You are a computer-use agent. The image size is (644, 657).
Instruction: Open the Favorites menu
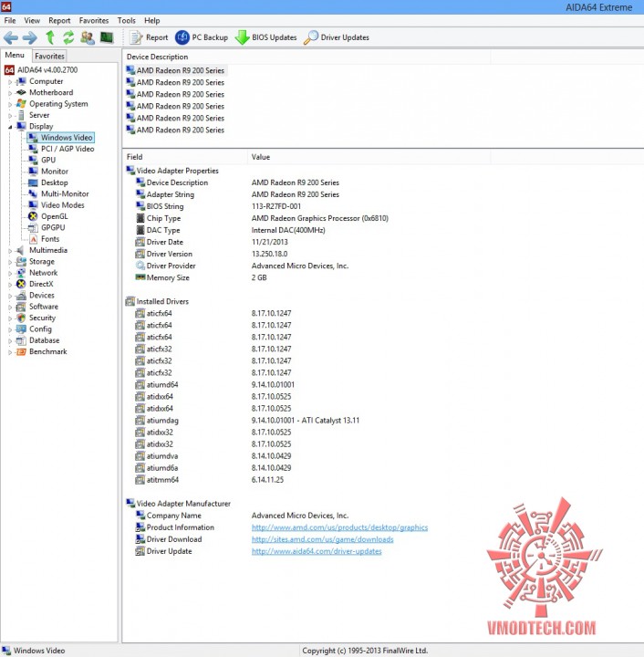click(94, 20)
